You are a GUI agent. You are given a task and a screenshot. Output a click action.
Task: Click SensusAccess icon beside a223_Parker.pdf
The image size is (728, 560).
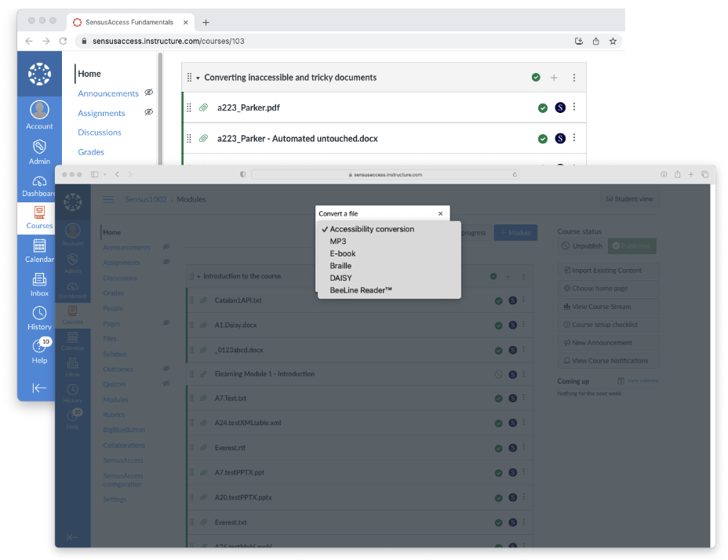[560, 107]
